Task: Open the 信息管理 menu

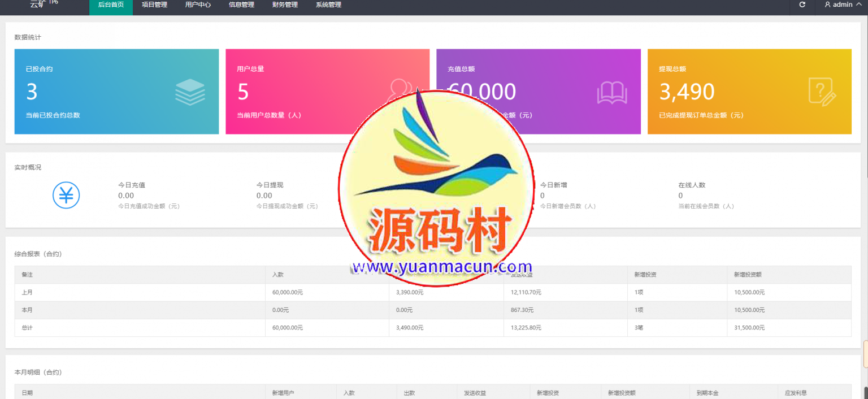Action: point(241,4)
